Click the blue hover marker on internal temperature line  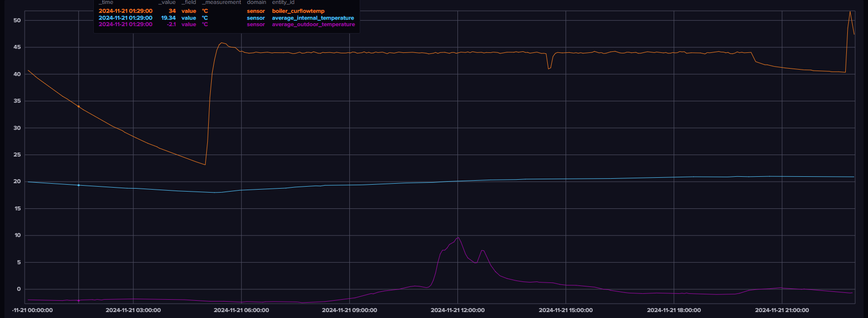(78, 185)
